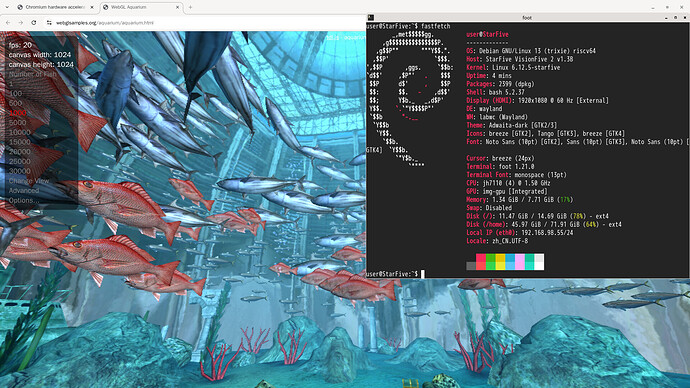Click the CPU: jh7110 line in terminal
The width and height of the screenshot is (690, 388).
[x=508, y=183]
